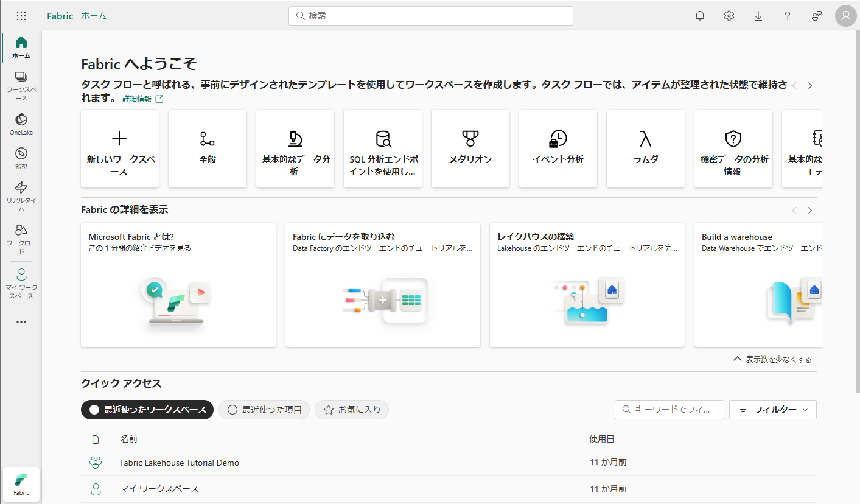Screen dimensions: 860x504
Task: Open the メダリオン task flow template
Action: [470, 149]
